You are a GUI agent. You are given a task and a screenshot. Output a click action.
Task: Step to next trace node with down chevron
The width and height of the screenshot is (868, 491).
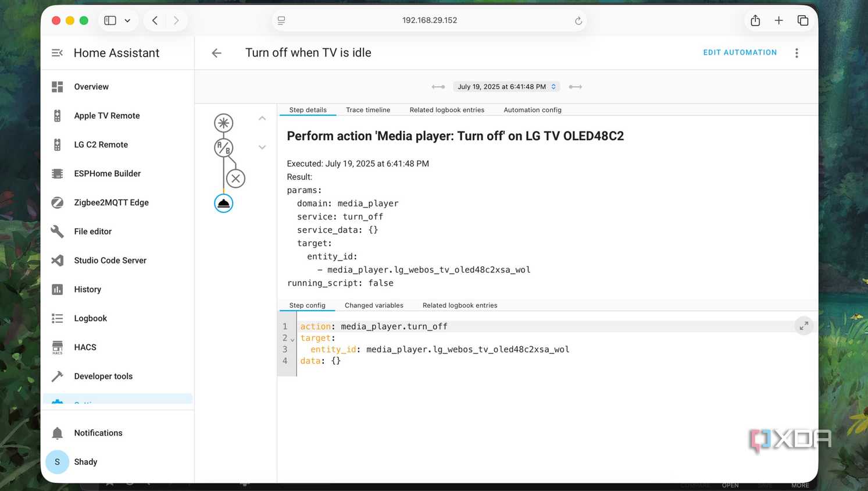pyautogui.click(x=262, y=147)
